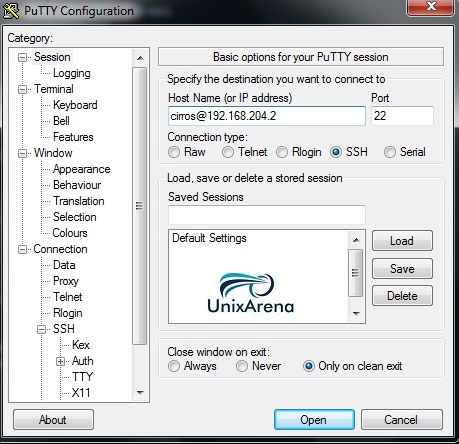The image size is (459, 444).
Task: Open the Behaviour category
Action: [77, 185]
